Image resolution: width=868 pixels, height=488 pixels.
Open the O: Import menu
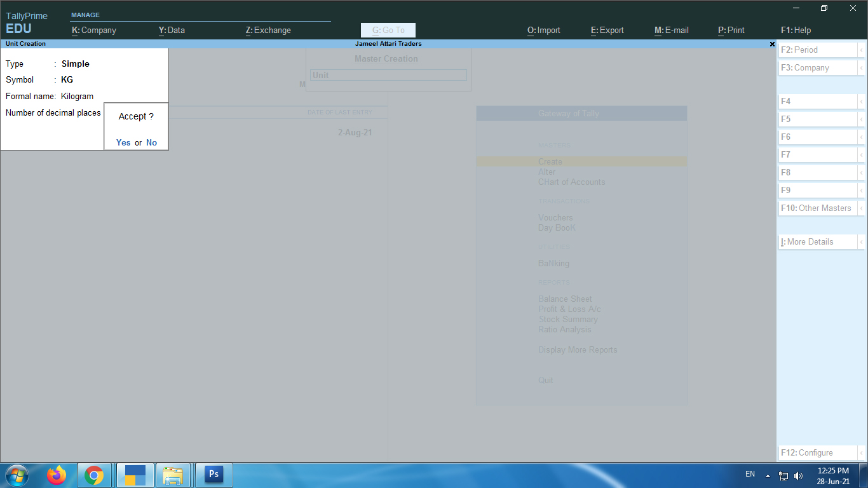click(x=544, y=30)
